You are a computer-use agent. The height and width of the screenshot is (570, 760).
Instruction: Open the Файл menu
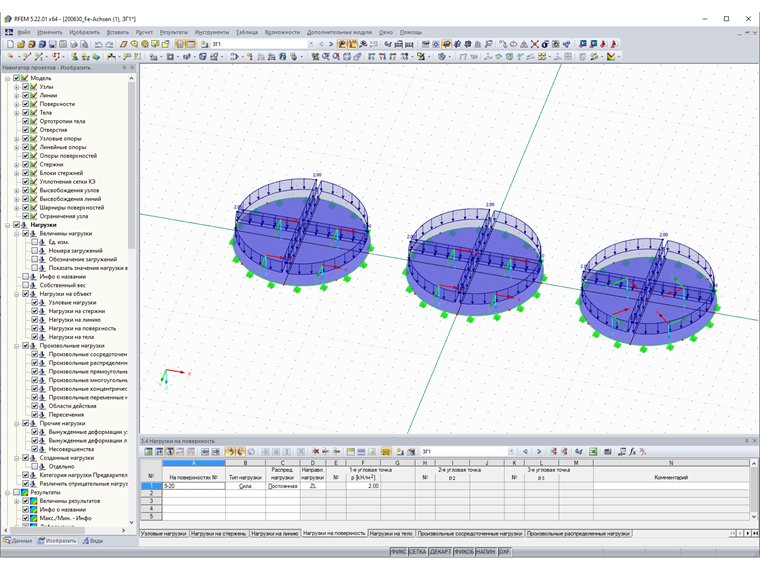(x=23, y=32)
